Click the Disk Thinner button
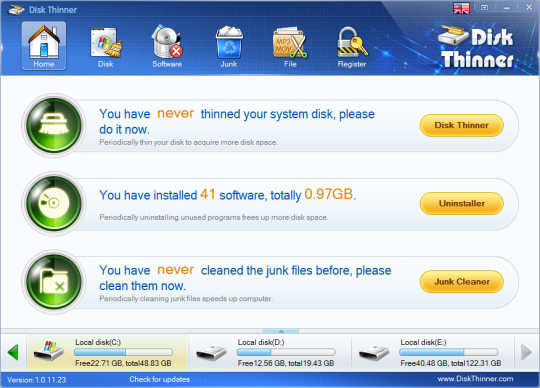The width and height of the screenshot is (540, 388). click(x=461, y=125)
